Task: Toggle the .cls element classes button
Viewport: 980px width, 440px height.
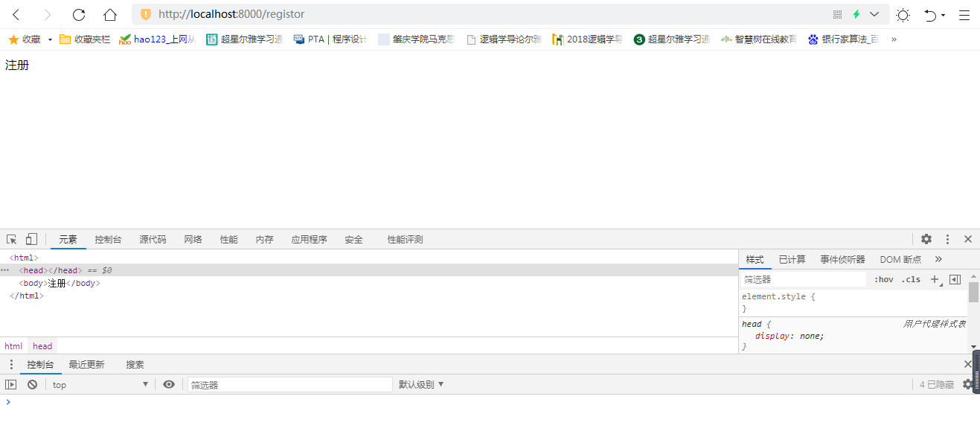Action: pos(911,279)
